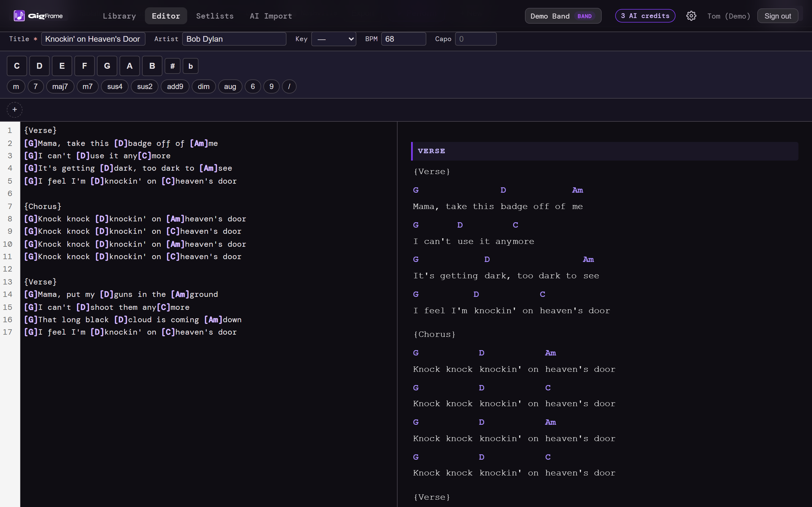This screenshot has height=507, width=812.
Task: Apply the dim chord modifier
Action: coord(203,86)
